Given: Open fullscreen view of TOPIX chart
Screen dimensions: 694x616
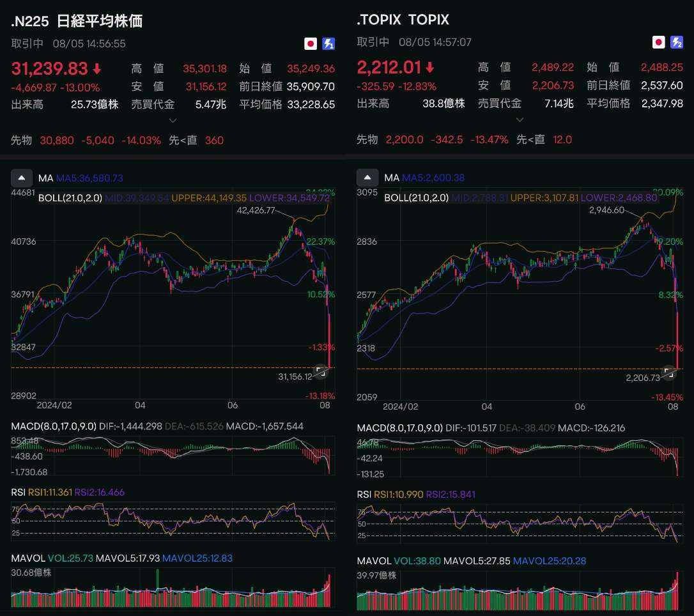Looking at the screenshot, I should pyautogui.click(x=668, y=371).
